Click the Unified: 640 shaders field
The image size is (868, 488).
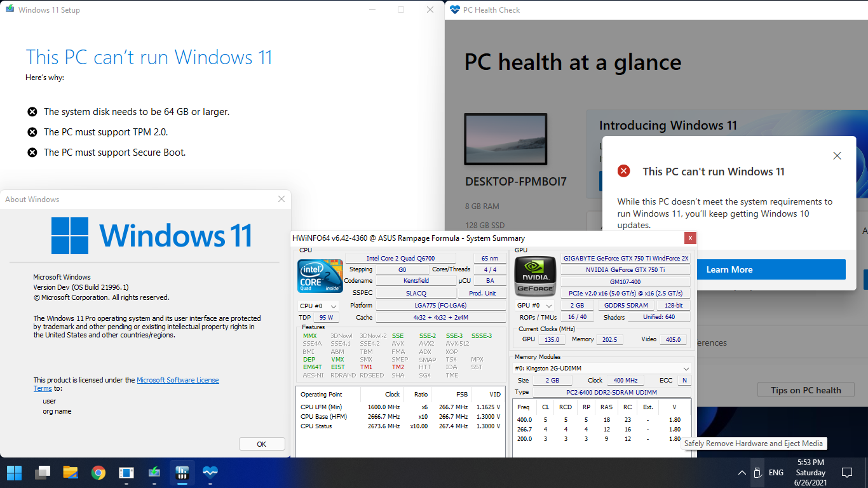click(x=660, y=317)
